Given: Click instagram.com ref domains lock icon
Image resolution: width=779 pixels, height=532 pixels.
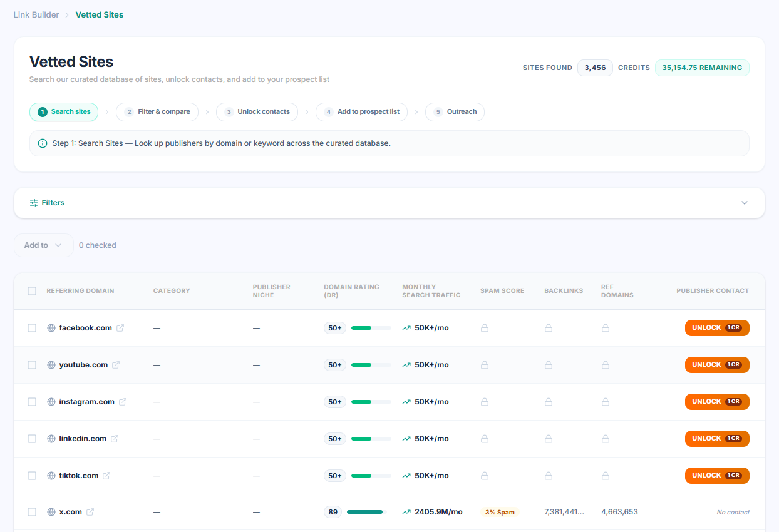Looking at the screenshot, I should 606,402.
